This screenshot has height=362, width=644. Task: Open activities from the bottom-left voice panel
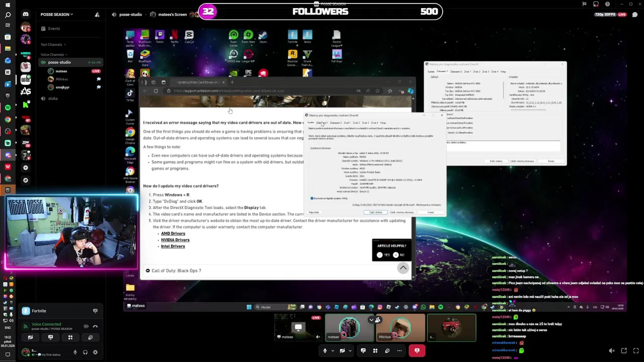click(70, 337)
